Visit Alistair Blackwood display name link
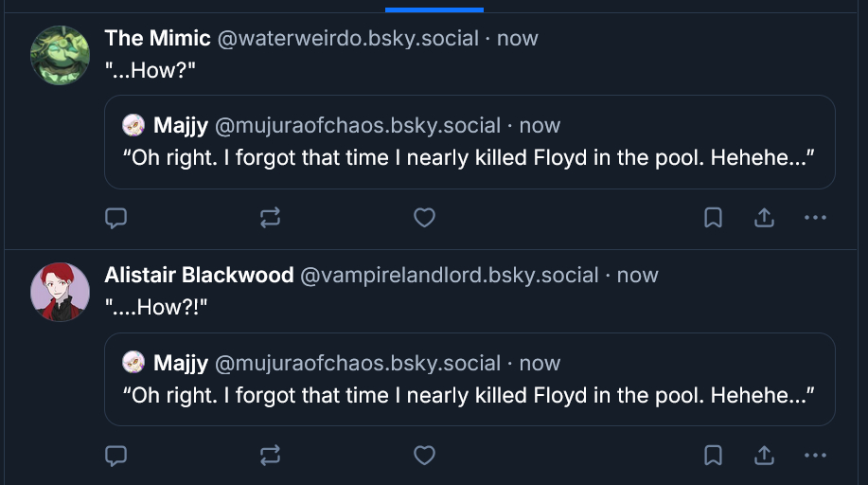868x485 pixels. [199, 276]
